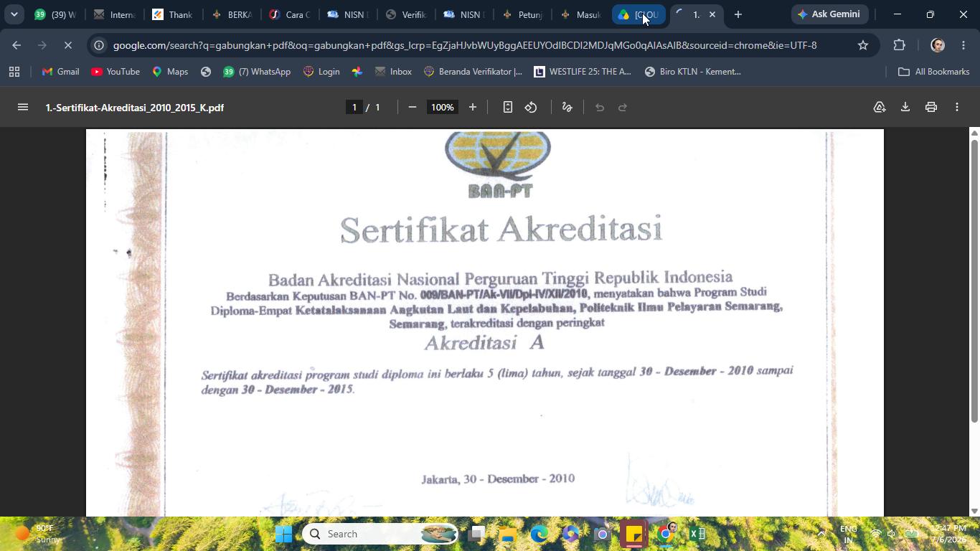Open PDF viewer more actions menu
Image resolution: width=980 pixels, height=551 pixels.
[957, 107]
